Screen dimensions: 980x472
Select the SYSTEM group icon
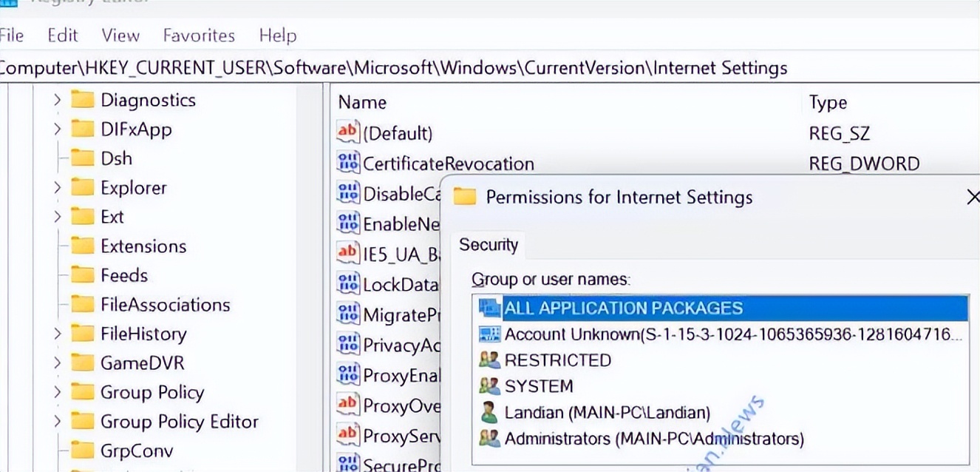[x=489, y=386]
